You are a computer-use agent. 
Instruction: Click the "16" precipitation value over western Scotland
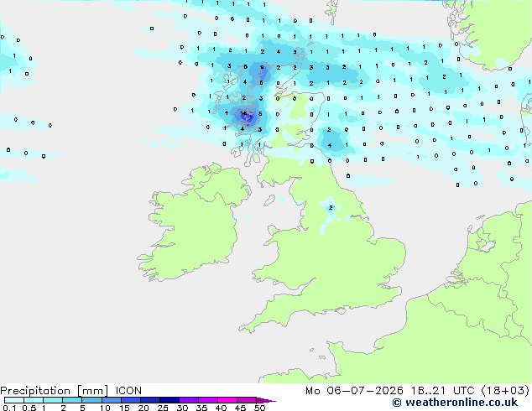pos(243,113)
